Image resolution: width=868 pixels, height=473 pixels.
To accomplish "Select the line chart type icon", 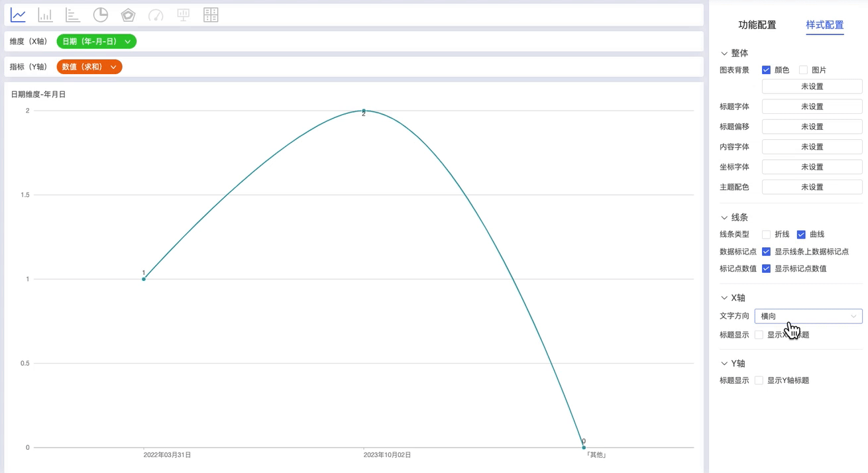I will pyautogui.click(x=18, y=15).
